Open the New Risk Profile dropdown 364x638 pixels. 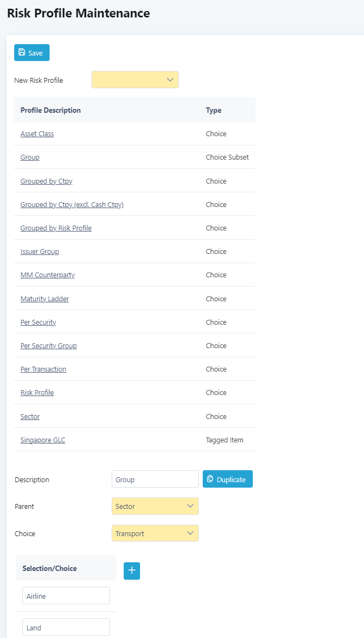pyautogui.click(x=135, y=80)
